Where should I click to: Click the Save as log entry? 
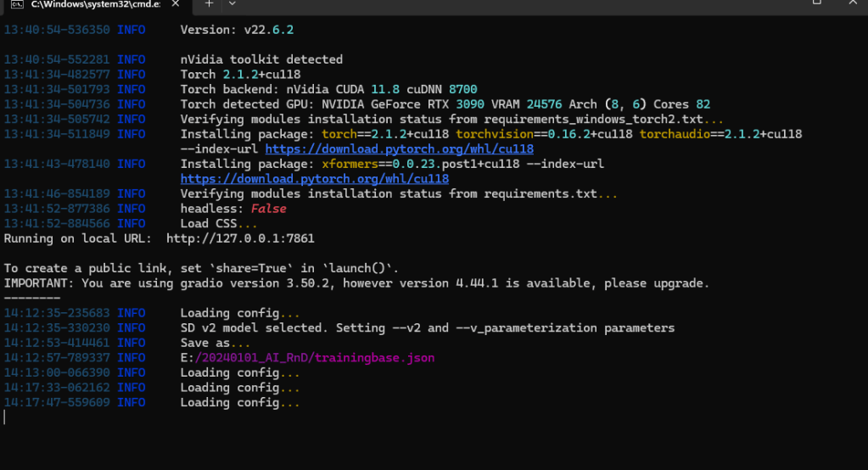point(215,343)
